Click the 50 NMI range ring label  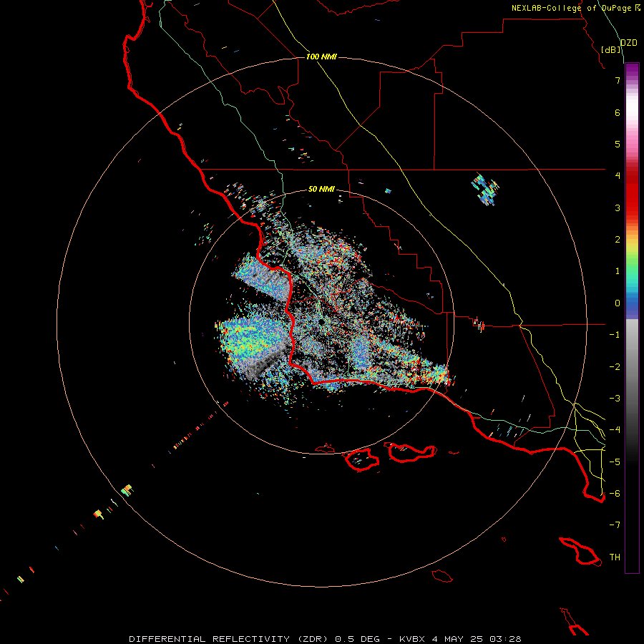[321, 190]
